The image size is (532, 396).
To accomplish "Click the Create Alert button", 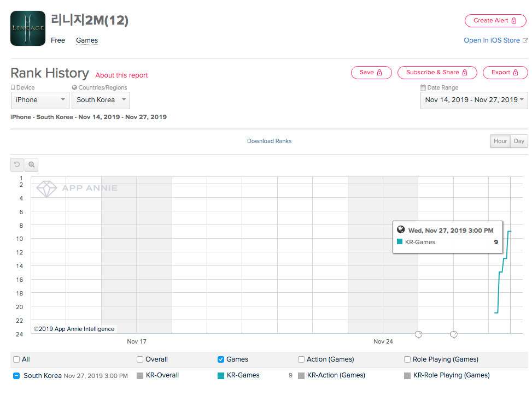I will coord(495,20).
